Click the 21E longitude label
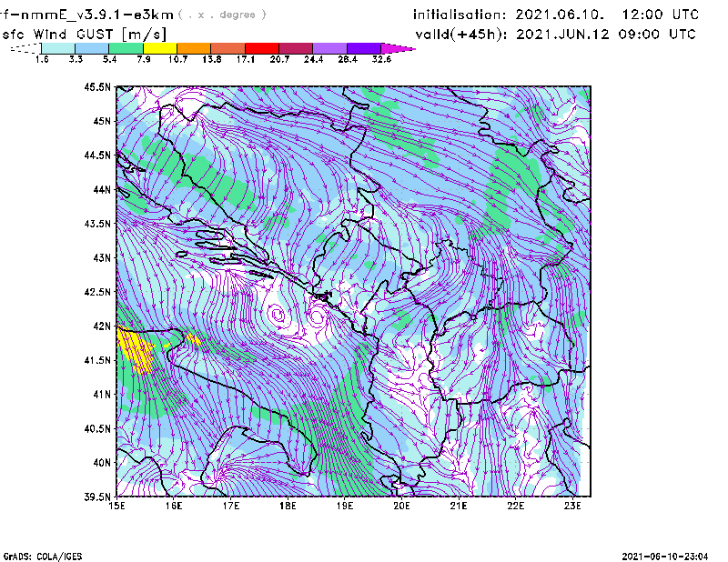The width and height of the screenshot is (728, 562). 459,506
